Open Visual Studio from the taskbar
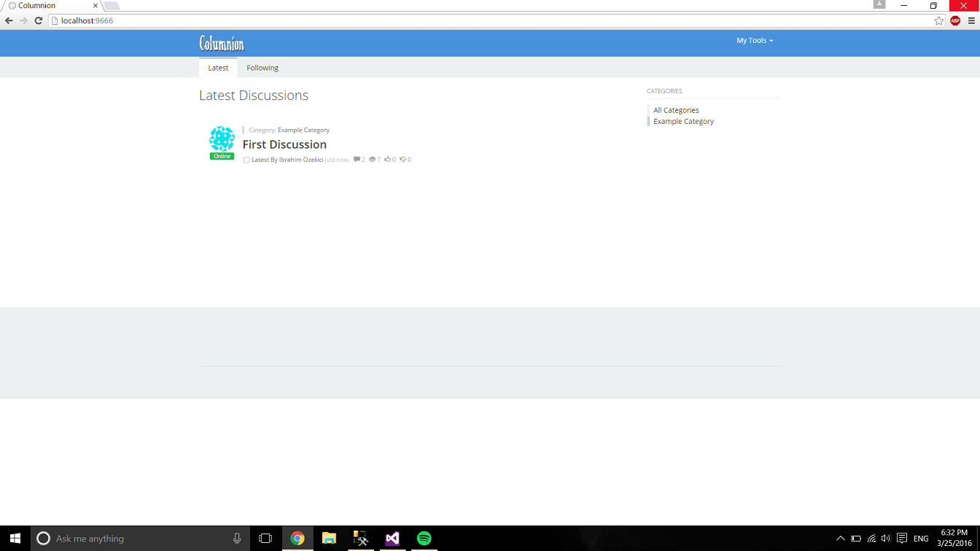This screenshot has height=551, width=980. click(392, 539)
